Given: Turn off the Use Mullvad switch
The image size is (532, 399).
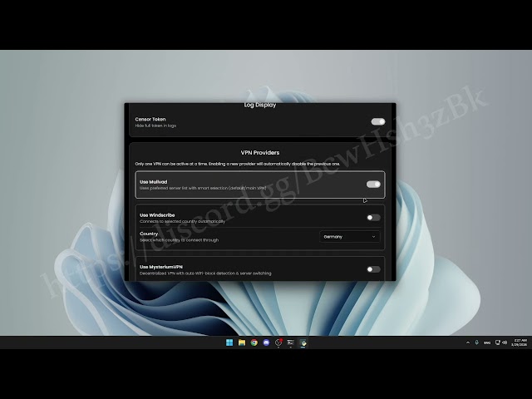Looking at the screenshot, I should [x=373, y=185].
